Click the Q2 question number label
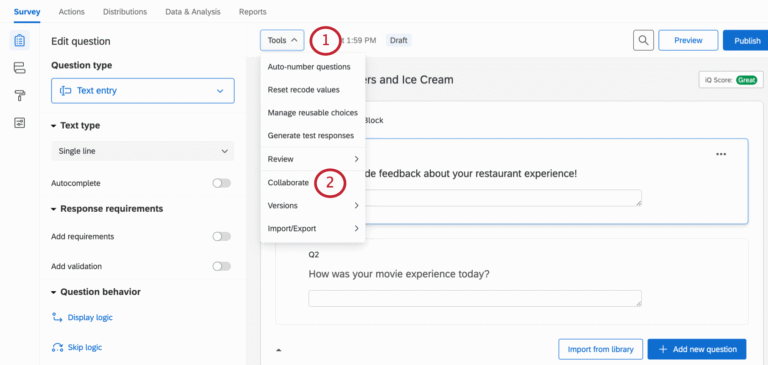The width and height of the screenshot is (768, 365). [313, 255]
